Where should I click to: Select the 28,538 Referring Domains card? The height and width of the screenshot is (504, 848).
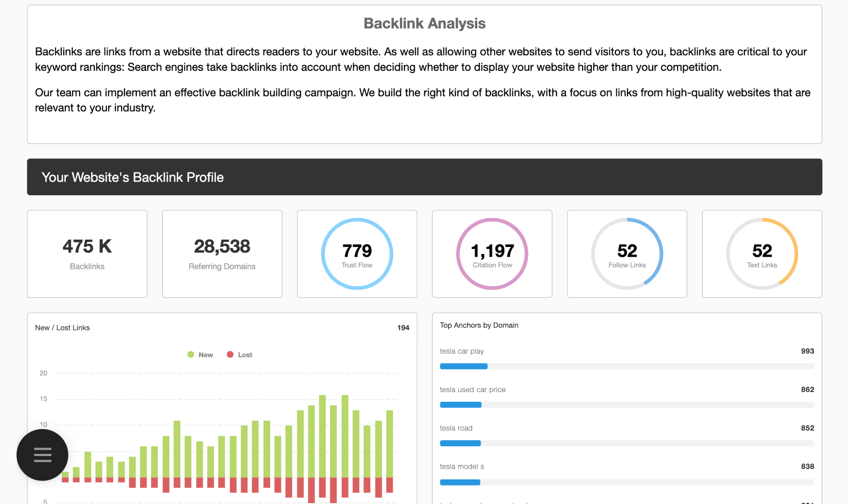coord(222,254)
